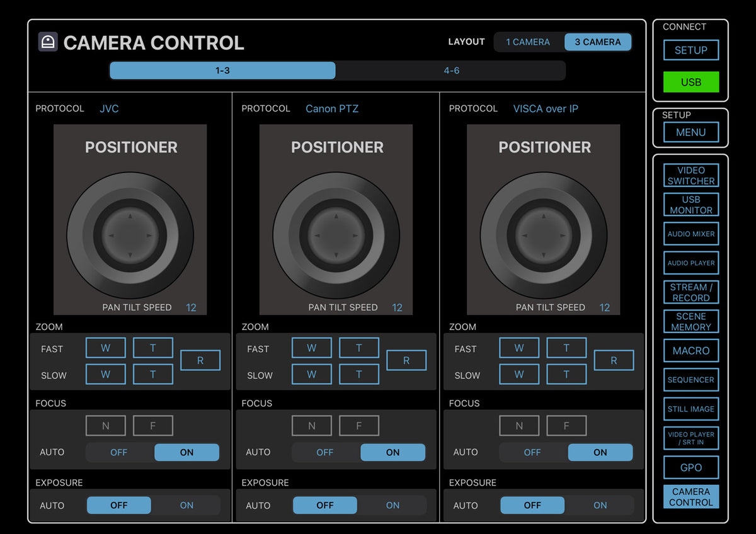Open the Audio Mixer panel
Image resolution: width=756 pixels, height=534 pixels.
(691, 234)
